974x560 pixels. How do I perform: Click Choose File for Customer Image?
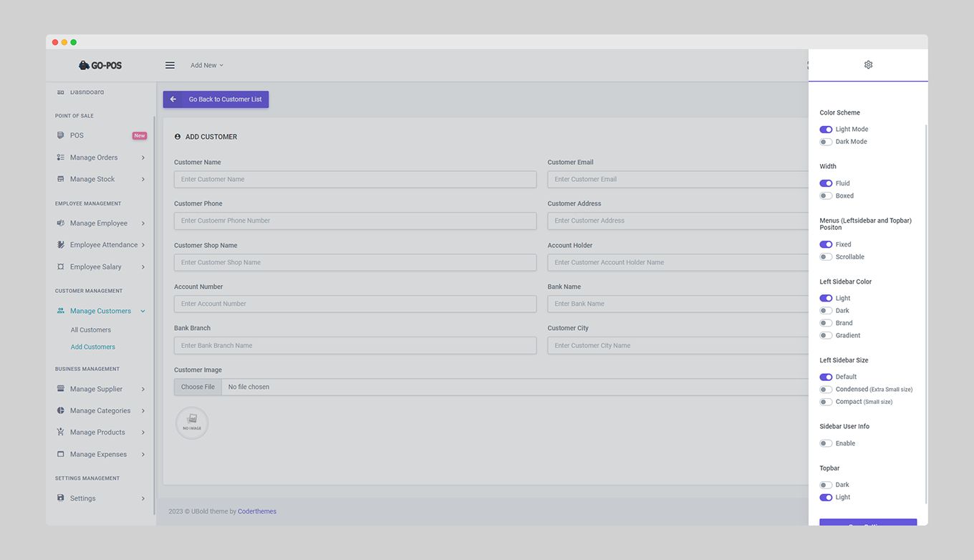point(198,387)
